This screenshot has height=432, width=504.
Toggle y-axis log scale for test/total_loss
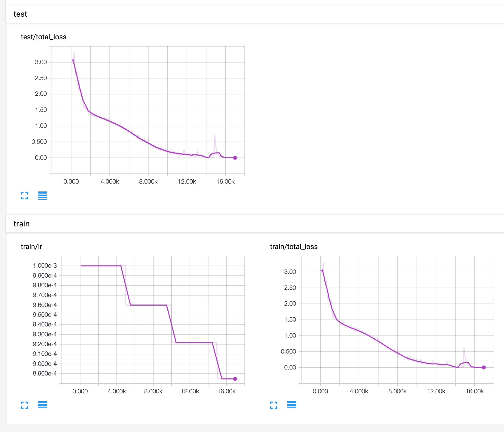pyautogui.click(x=42, y=195)
